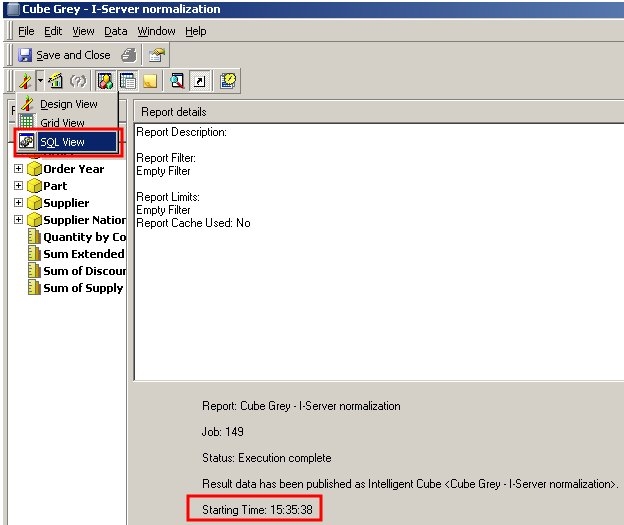
Task: Select the Sum Extended metric item
Action: click(x=83, y=254)
